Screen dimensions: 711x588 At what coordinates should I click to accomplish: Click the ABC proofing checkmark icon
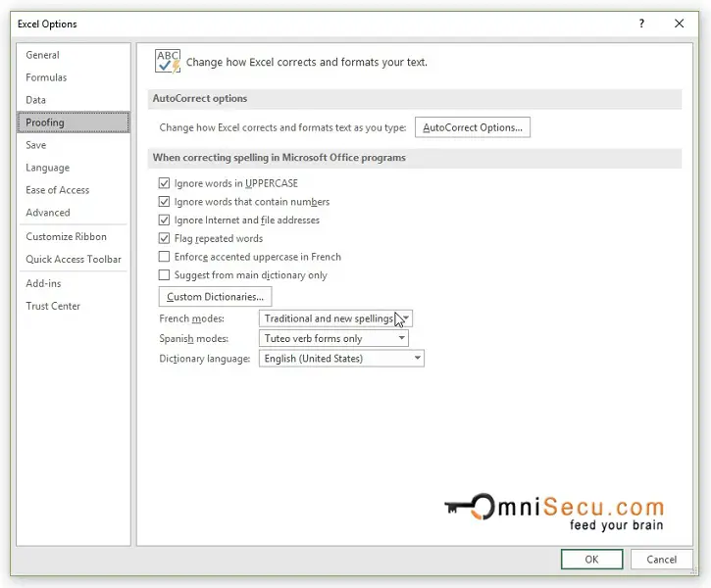pyautogui.click(x=168, y=62)
